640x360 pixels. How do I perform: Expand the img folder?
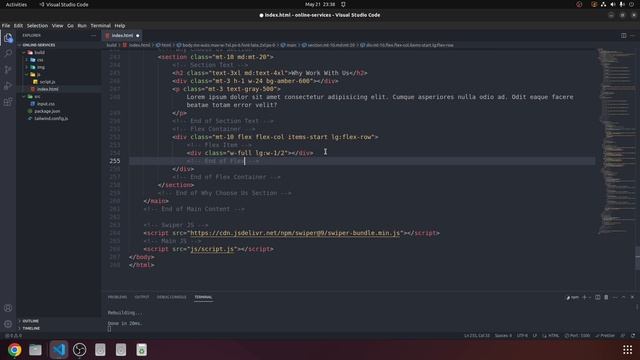[x=41, y=67]
